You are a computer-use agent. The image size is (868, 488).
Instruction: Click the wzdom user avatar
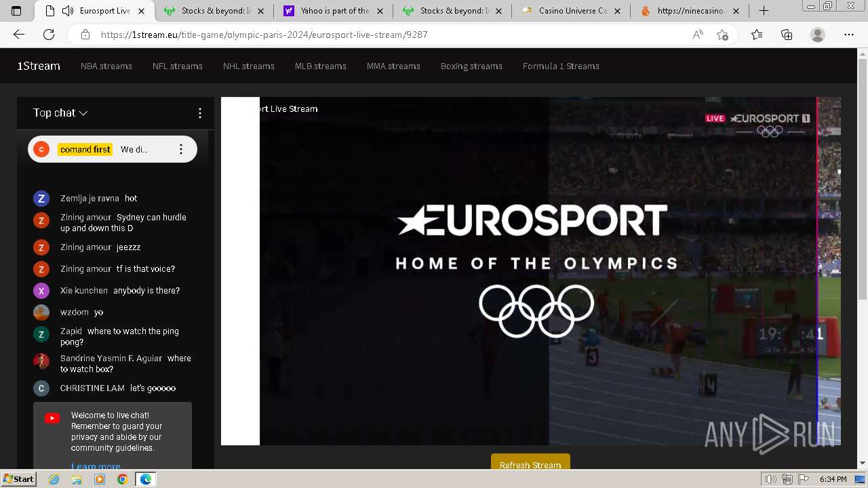coord(41,312)
